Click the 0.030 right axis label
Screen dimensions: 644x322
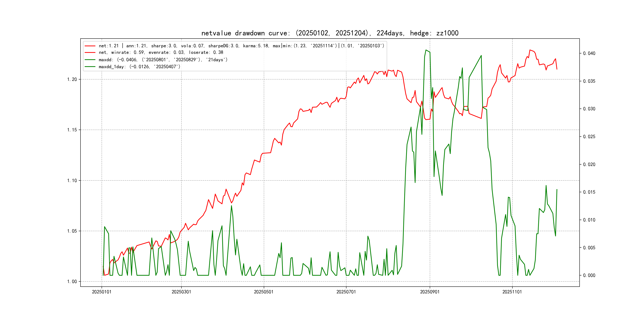pos(589,109)
